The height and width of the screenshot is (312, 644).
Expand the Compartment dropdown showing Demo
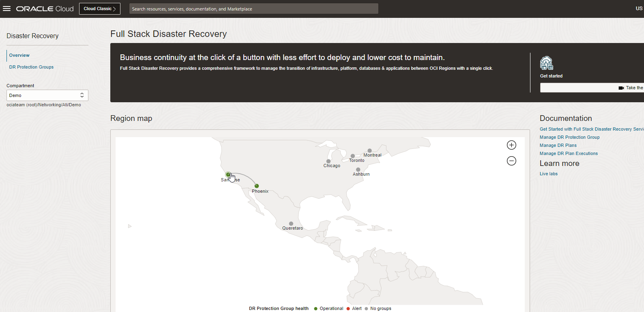pos(47,95)
